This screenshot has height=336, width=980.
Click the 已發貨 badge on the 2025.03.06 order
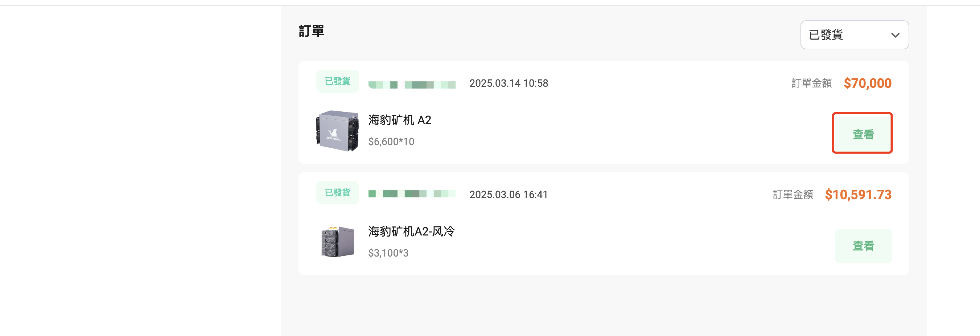[337, 192]
